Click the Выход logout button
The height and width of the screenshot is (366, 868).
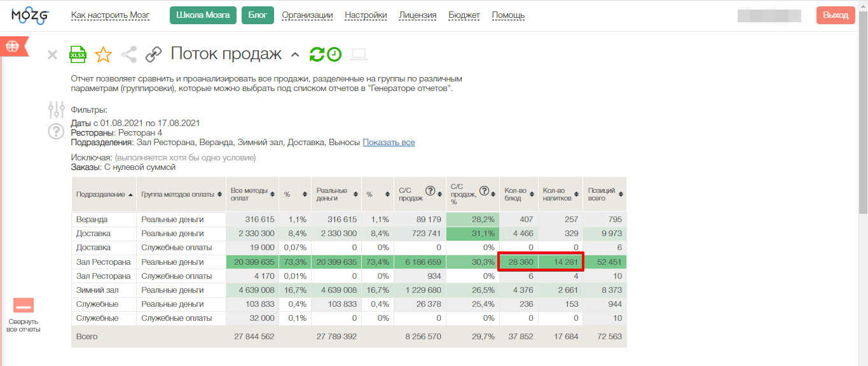[836, 15]
